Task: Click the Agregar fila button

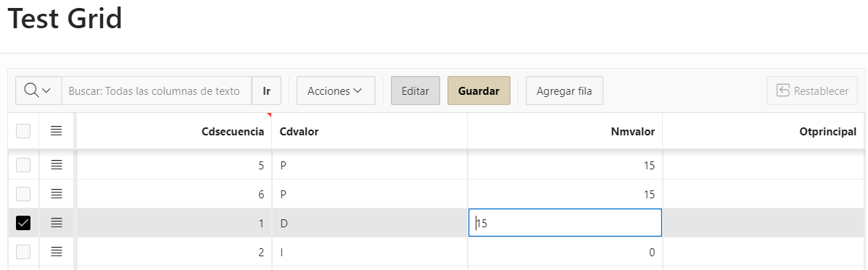Action: click(x=564, y=90)
